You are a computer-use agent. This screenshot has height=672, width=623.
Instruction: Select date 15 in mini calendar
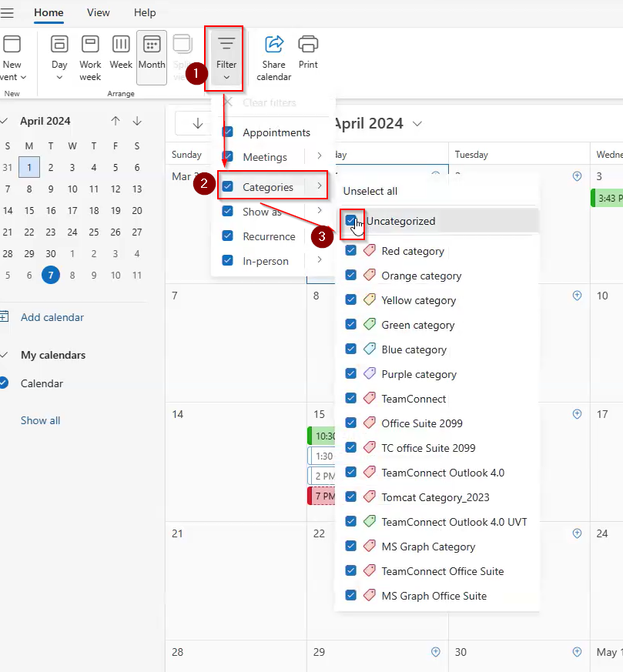pyautogui.click(x=29, y=210)
